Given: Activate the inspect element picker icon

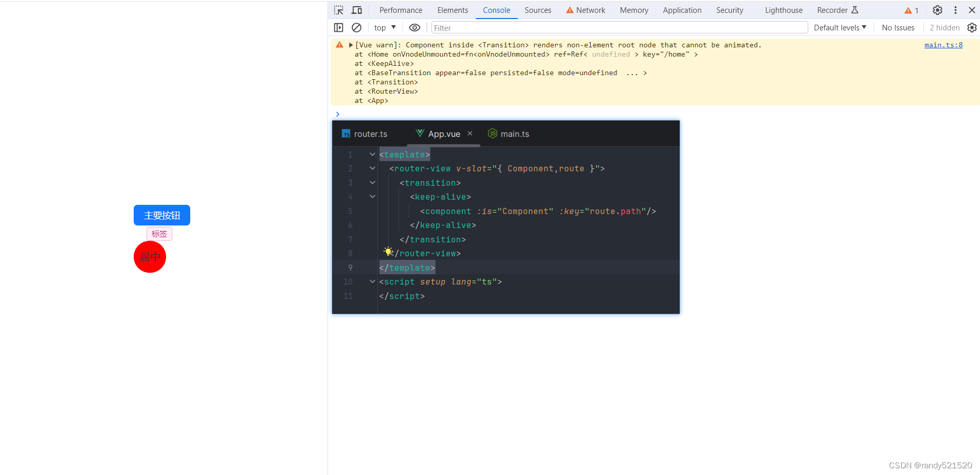Looking at the screenshot, I should click(338, 10).
